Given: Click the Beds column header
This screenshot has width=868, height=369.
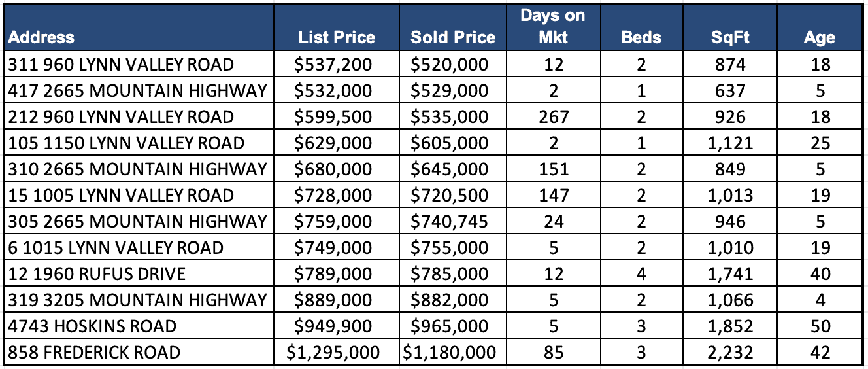Looking at the screenshot, I should click(641, 37).
